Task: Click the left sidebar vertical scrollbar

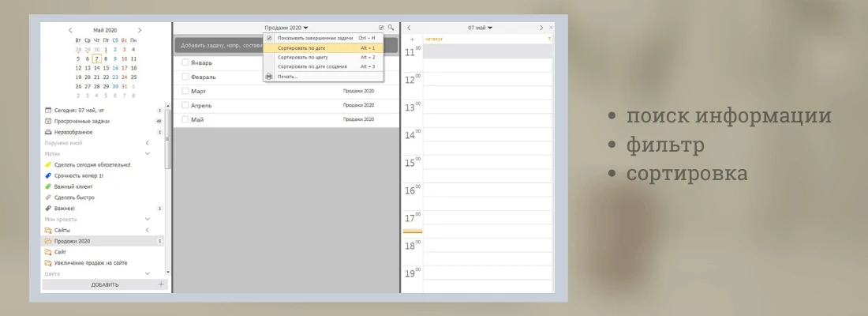Action: 167,142
